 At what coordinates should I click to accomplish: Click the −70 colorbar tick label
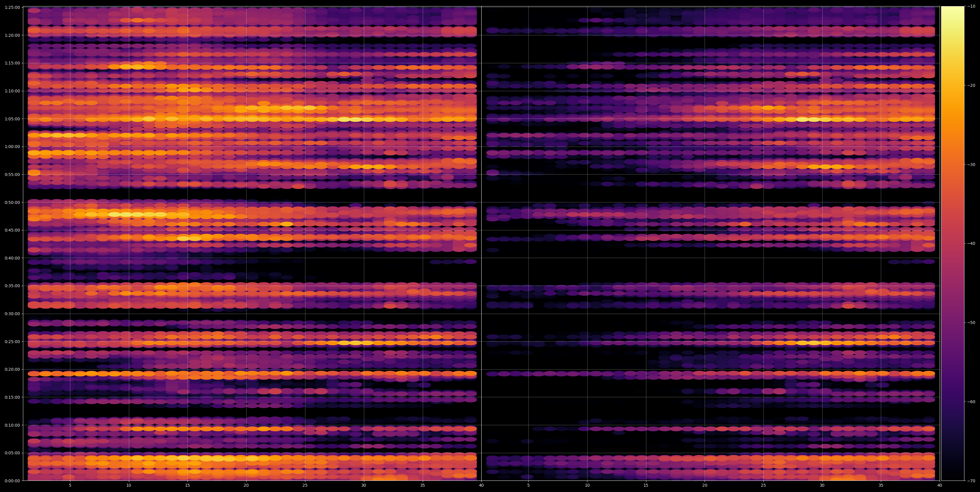pos(971,481)
